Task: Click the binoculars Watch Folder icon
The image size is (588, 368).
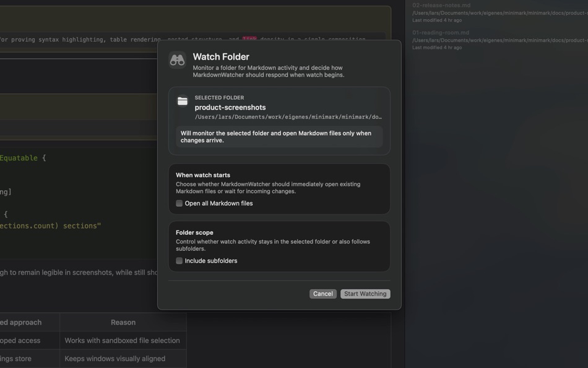Action: coord(176,59)
